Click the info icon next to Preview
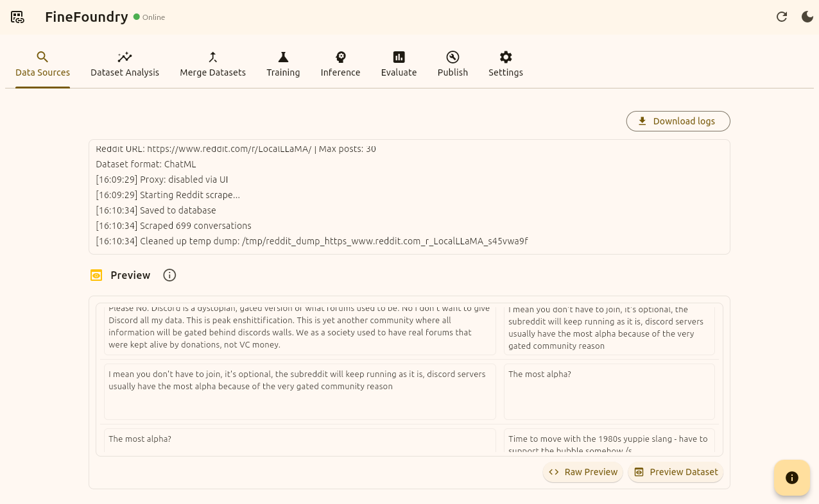Viewport: 819px width, 504px height. (x=169, y=275)
